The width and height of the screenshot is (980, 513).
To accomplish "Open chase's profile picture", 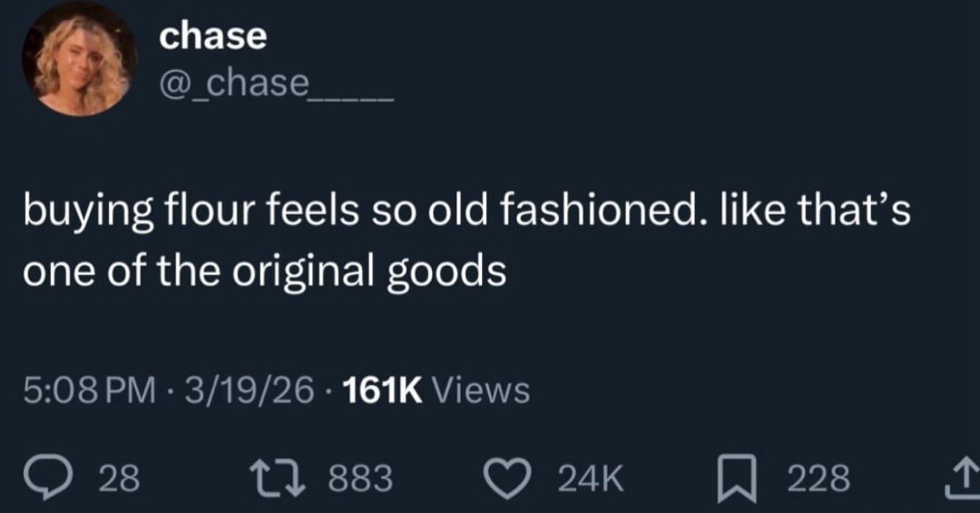I will 80,59.
